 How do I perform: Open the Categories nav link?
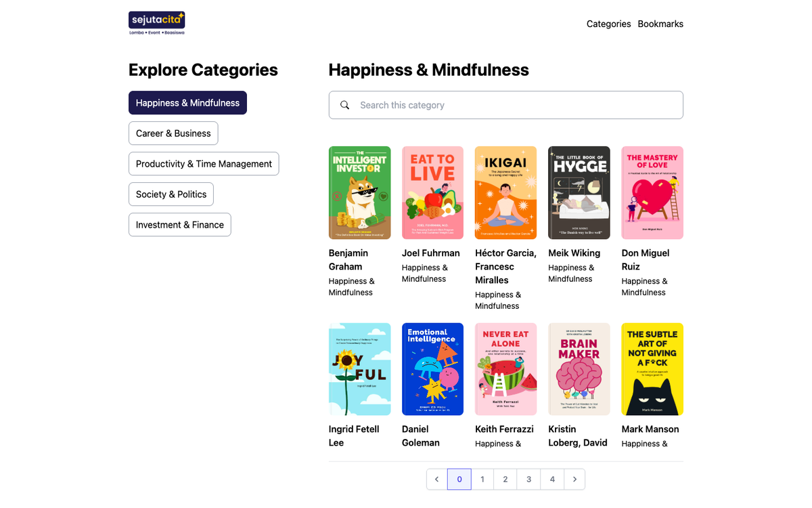pyautogui.click(x=608, y=24)
